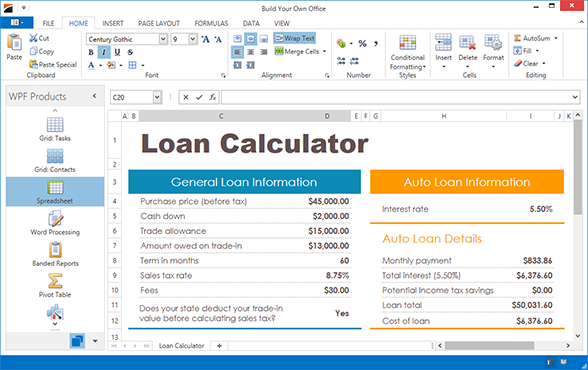Toggle Wrap Text
Viewport: 588px width, 370px height.
295,38
